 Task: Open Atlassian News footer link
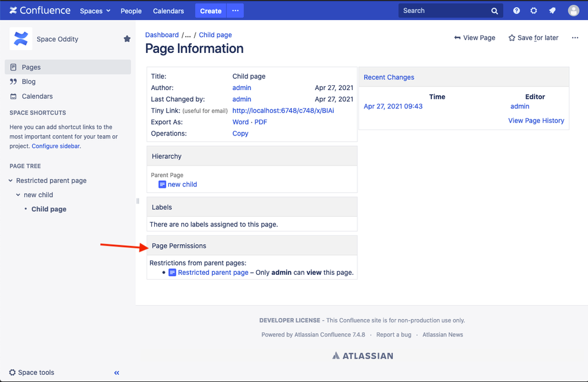pyautogui.click(x=443, y=334)
